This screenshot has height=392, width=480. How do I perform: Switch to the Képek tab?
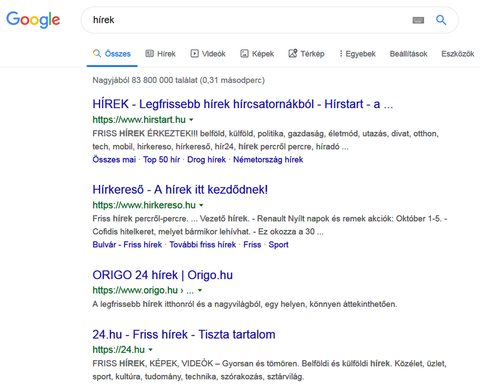(257, 54)
